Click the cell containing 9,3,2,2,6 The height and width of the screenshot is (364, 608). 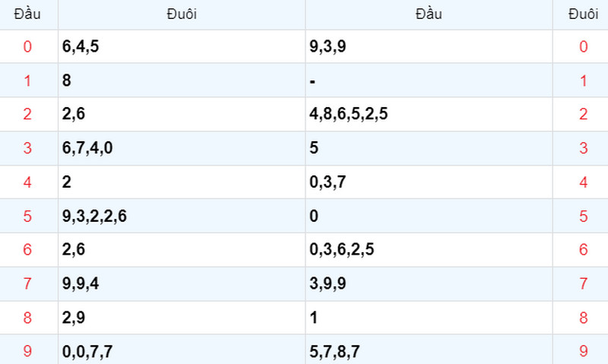pos(182,216)
